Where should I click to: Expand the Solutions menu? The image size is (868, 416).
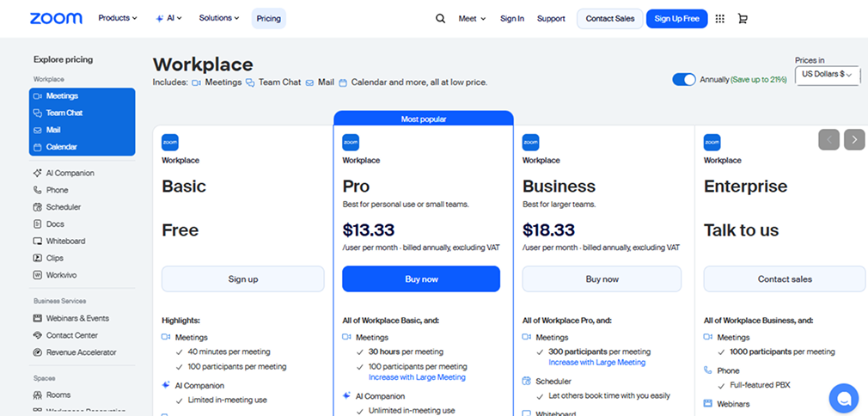219,18
